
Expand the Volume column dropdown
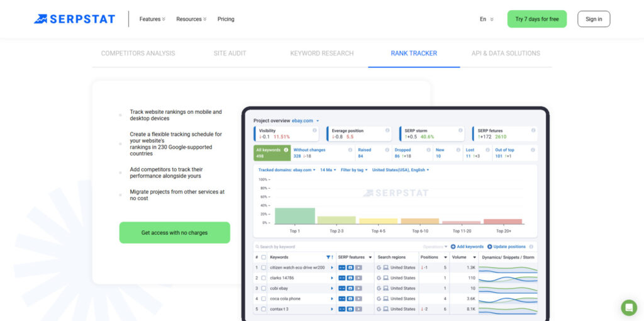(474, 257)
